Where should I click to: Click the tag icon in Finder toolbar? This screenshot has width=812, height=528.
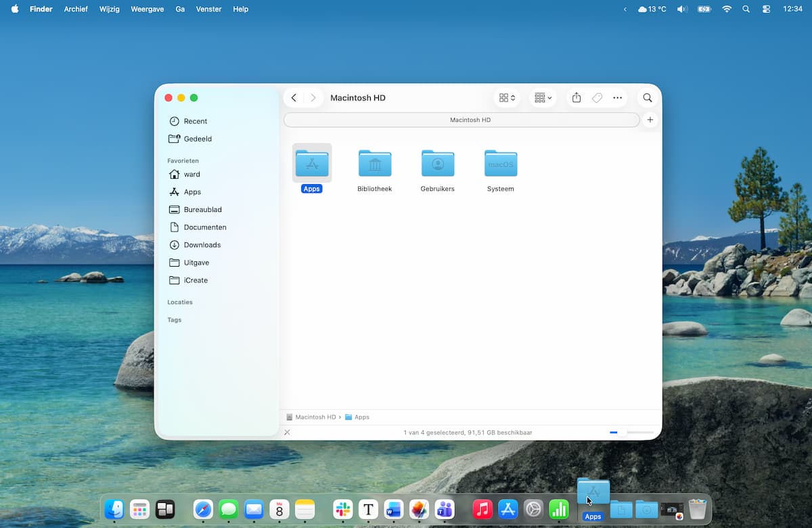tap(597, 98)
